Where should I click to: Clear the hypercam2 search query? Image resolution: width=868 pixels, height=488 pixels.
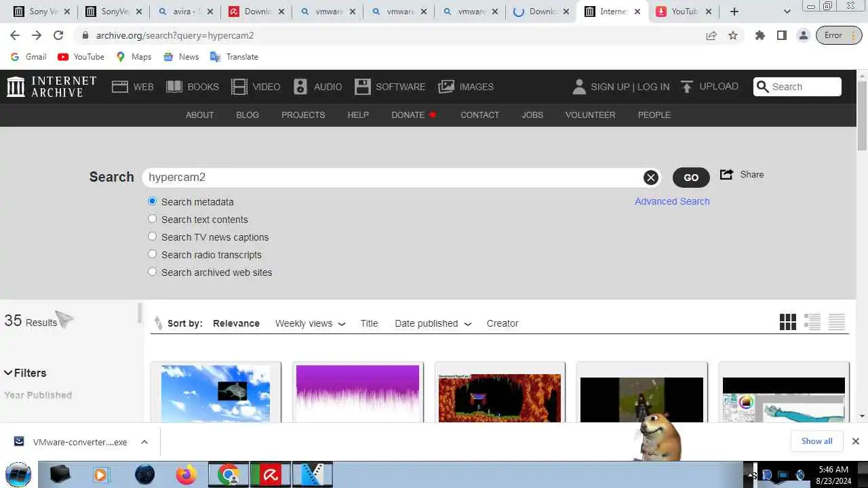click(651, 178)
